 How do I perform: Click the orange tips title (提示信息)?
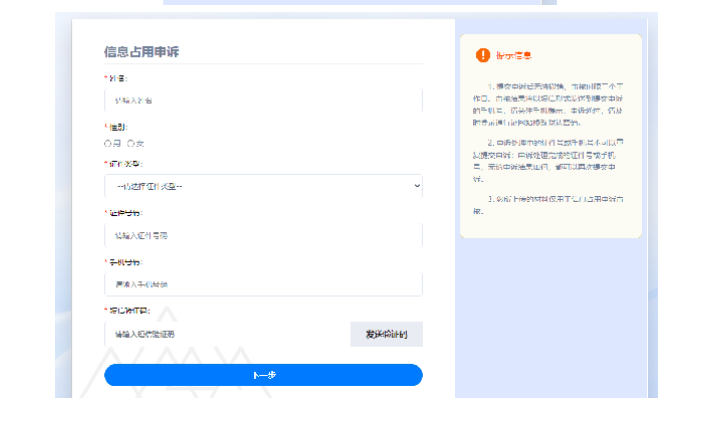pos(514,55)
